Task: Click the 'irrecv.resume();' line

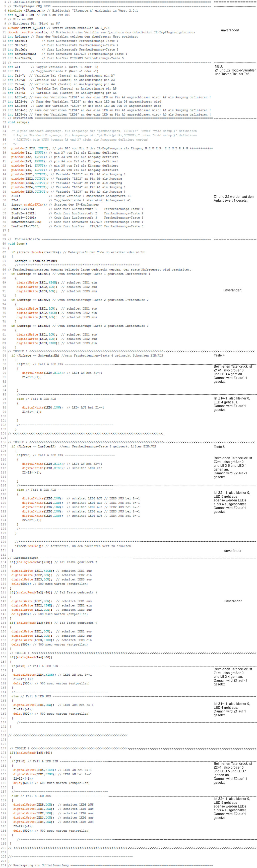Action: click(x=29, y=546)
